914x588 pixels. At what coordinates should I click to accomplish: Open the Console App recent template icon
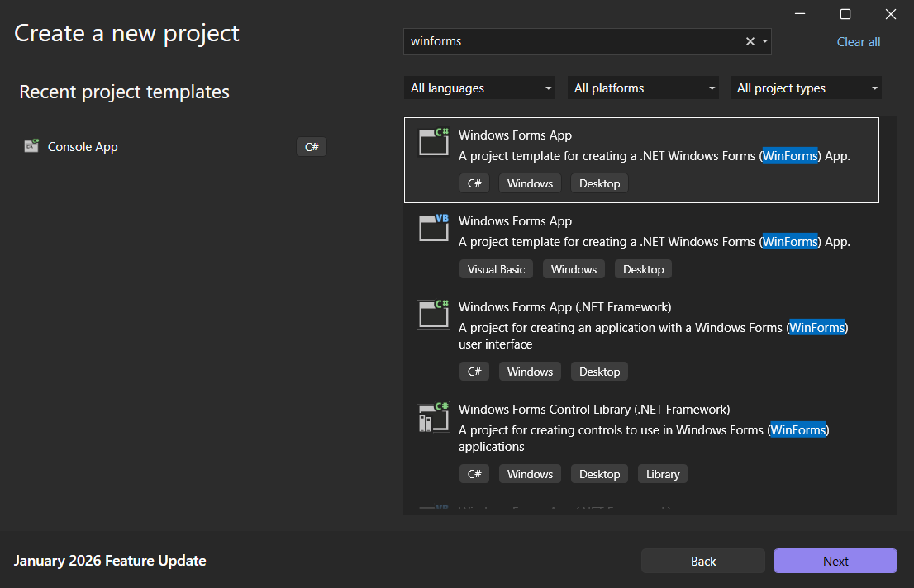pos(31,145)
